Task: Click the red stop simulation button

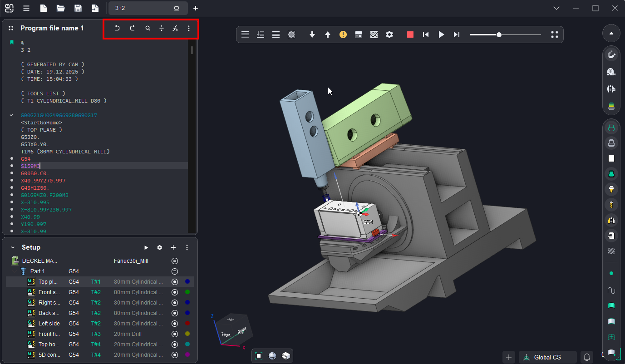Action: [x=410, y=34]
